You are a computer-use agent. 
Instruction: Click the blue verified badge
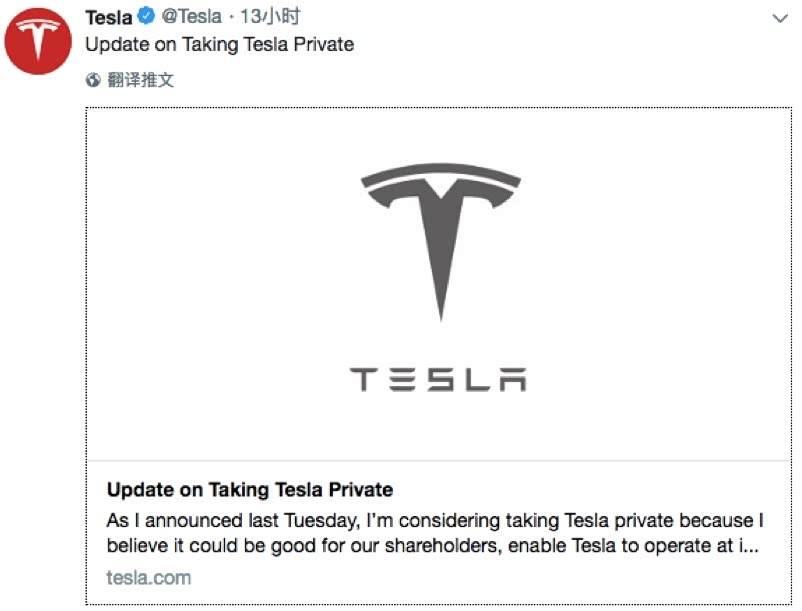(x=145, y=17)
